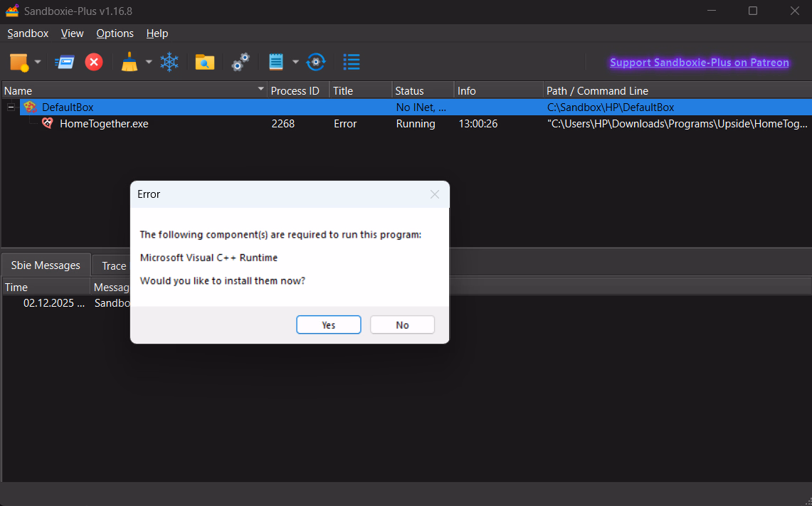The height and width of the screenshot is (506, 812).
Task: Open dropdown arrow beside the notepad icon
Action: pos(295,63)
